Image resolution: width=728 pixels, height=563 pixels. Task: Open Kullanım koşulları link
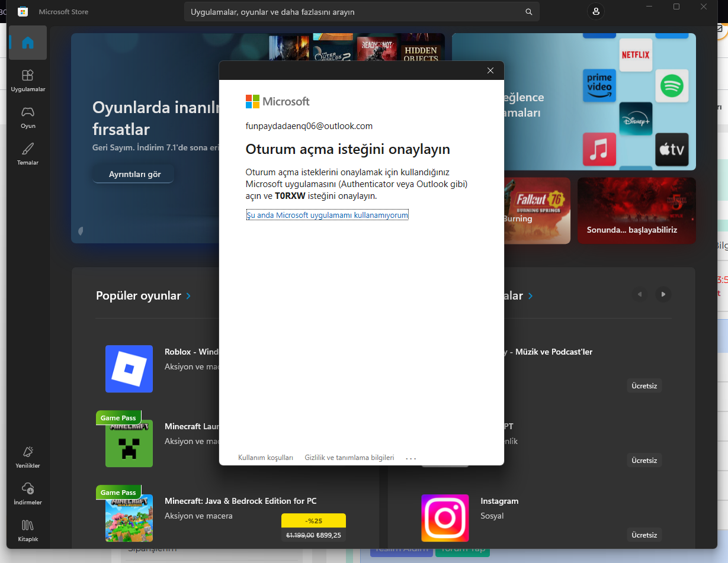point(265,458)
